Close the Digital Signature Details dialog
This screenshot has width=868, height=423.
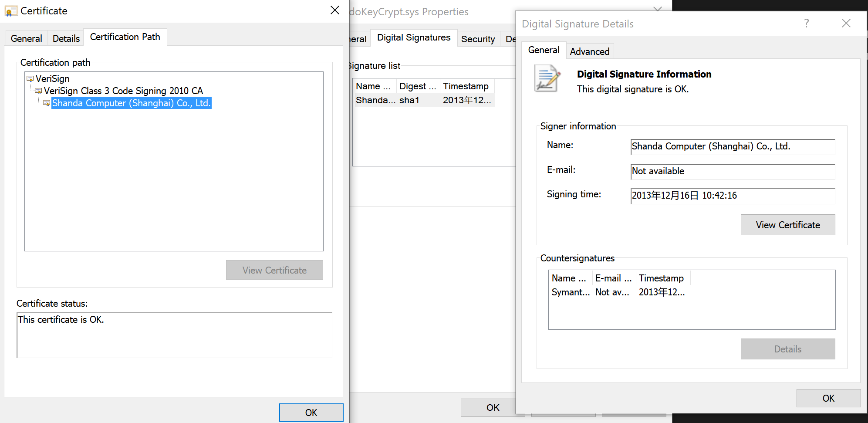pyautogui.click(x=846, y=23)
